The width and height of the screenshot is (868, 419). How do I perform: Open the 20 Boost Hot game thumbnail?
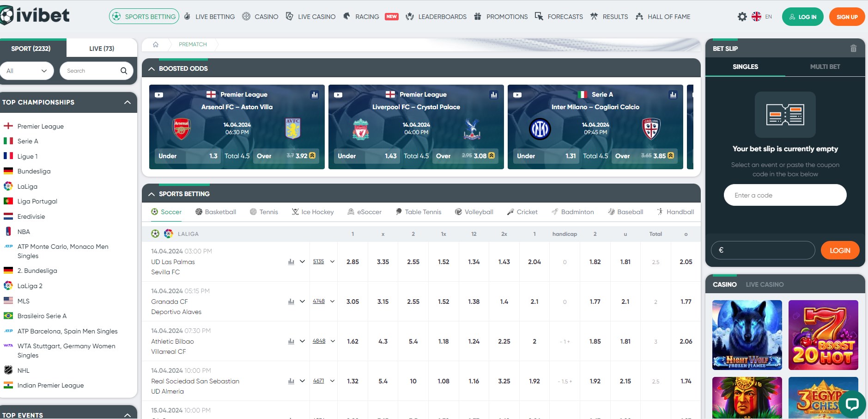click(823, 335)
